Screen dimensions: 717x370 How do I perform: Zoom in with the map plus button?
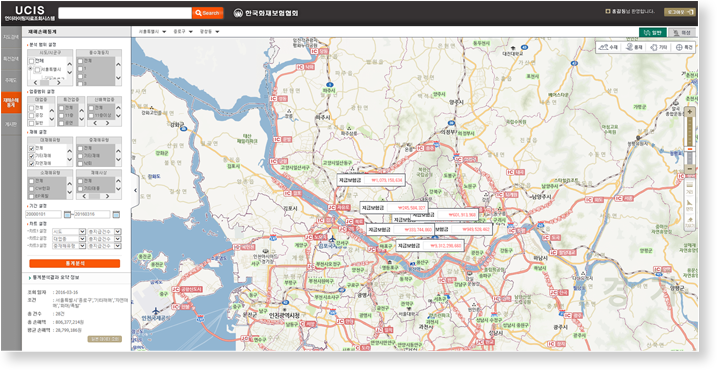690,112
